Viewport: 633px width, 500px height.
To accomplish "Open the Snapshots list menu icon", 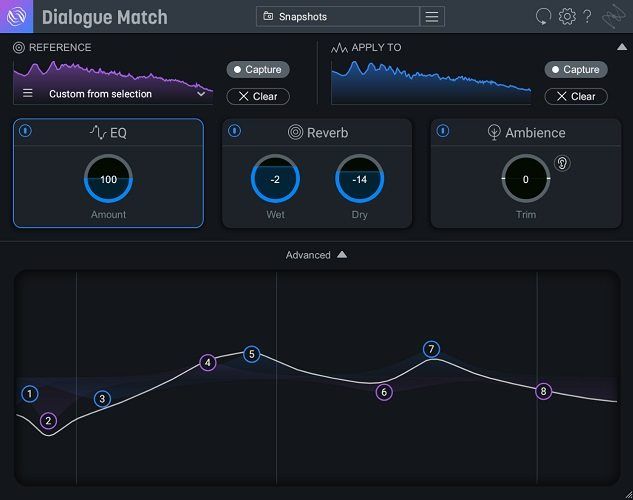I will [432, 17].
